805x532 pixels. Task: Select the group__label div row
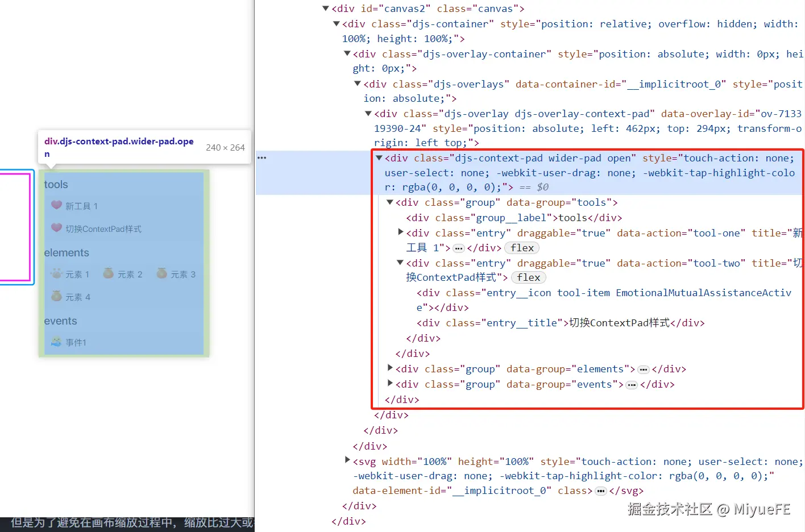coord(514,218)
